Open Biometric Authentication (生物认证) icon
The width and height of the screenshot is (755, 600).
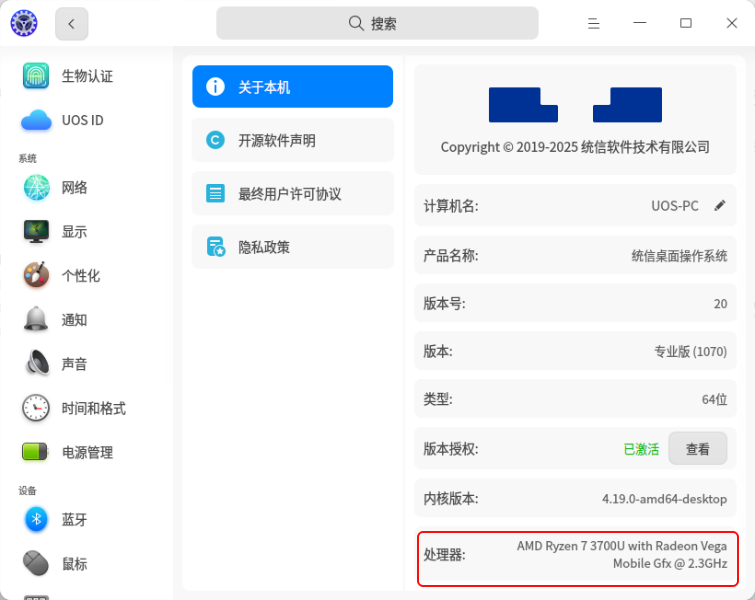pyautogui.click(x=36, y=76)
